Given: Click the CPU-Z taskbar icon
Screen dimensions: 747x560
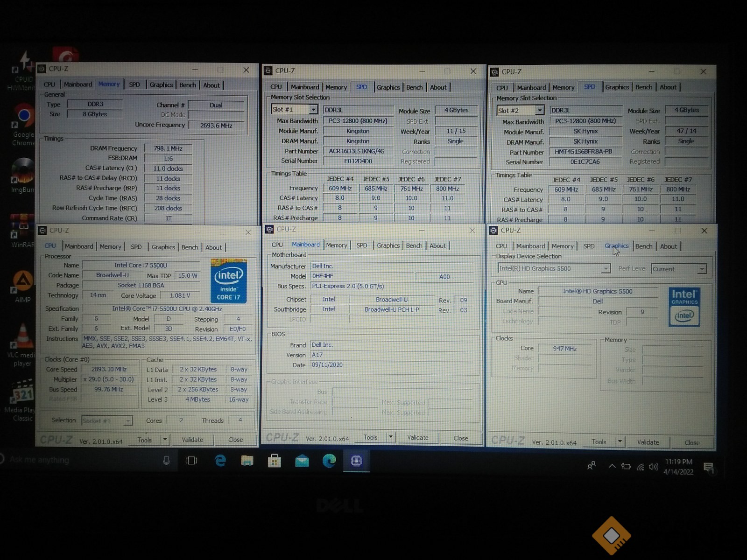Looking at the screenshot, I should tap(356, 461).
